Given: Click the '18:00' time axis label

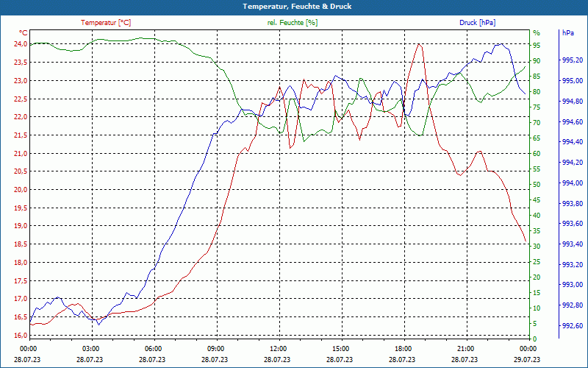Looking at the screenshot, I should (x=403, y=349).
